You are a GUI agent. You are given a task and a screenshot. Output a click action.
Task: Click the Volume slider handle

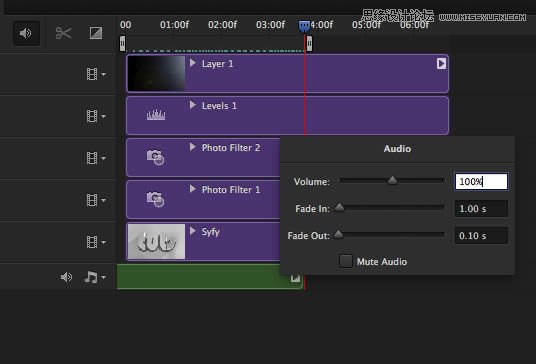[x=392, y=180]
